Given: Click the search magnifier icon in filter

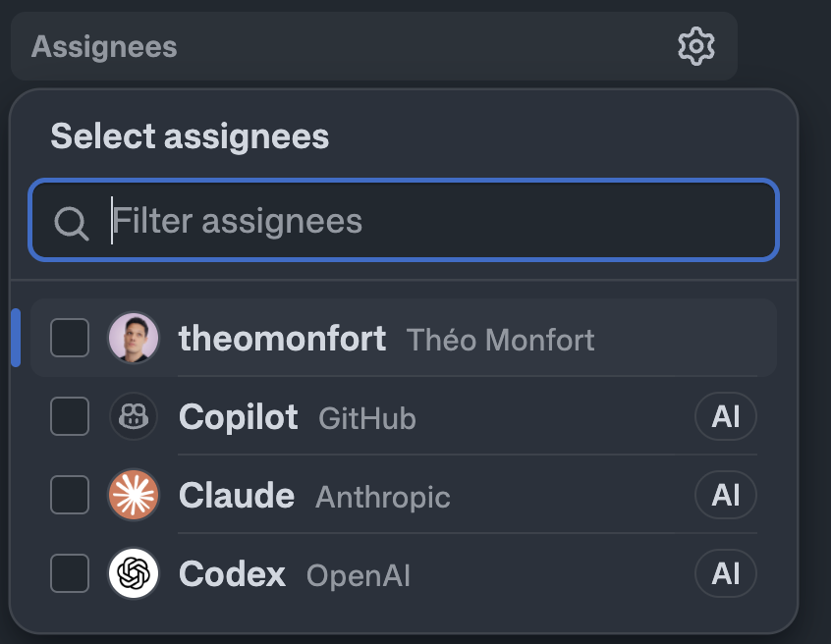Looking at the screenshot, I should [71, 223].
